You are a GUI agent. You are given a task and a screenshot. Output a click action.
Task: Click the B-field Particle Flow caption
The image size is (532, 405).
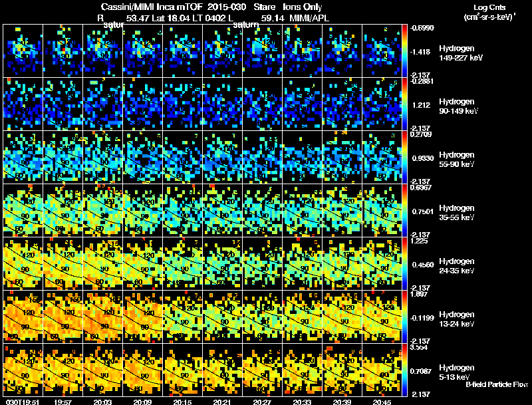click(497, 384)
